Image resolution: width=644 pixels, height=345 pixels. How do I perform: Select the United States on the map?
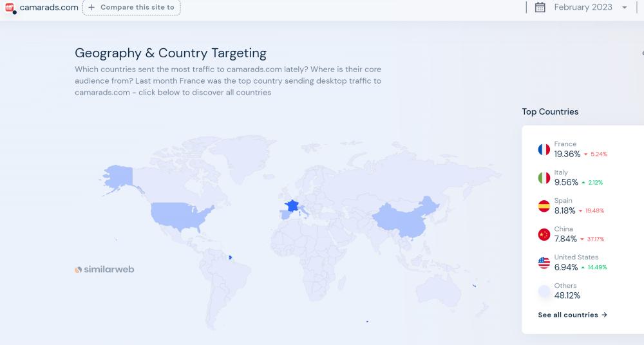(179, 216)
